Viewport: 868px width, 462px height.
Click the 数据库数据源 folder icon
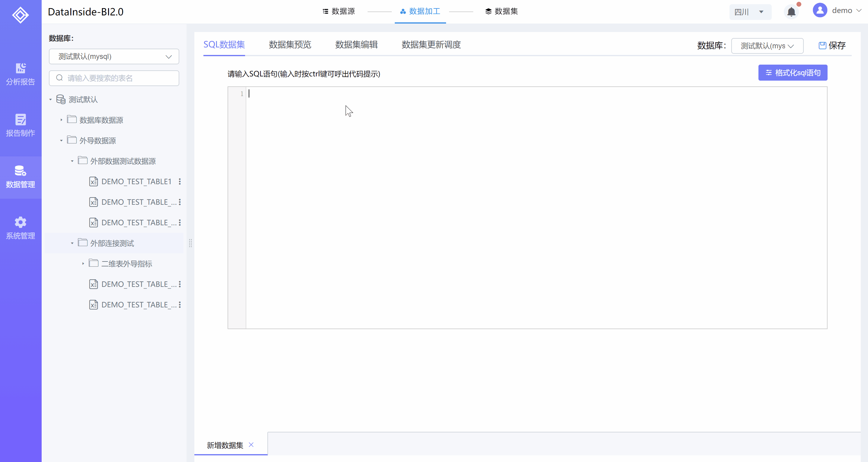pos(72,119)
